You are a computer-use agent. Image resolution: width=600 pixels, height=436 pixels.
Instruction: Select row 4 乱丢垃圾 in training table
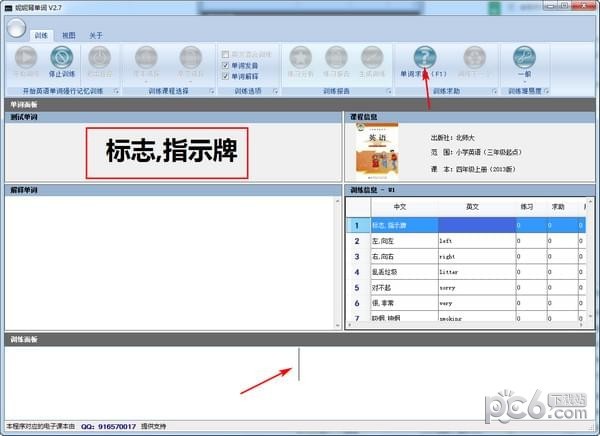tap(466, 272)
